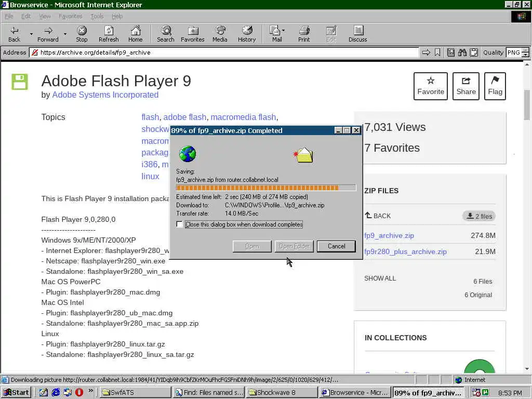The height and width of the screenshot is (399, 532).
Task: Click the Forward toolbar button
Action: point(48,34)
